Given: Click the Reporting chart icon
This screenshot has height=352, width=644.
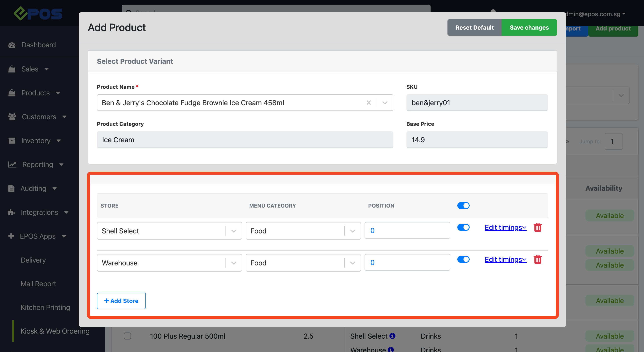Looking at the screenshot, I should click(x=12, y=164).
